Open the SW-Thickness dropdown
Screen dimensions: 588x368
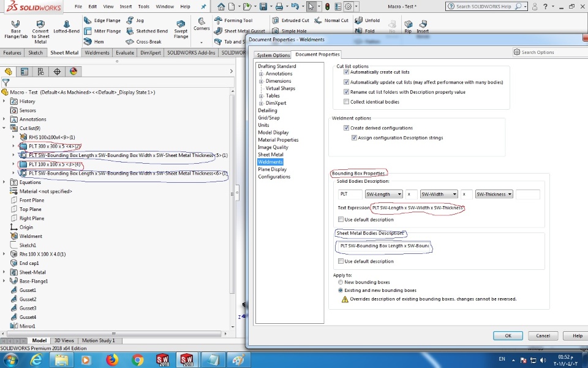tap(494, 194)
